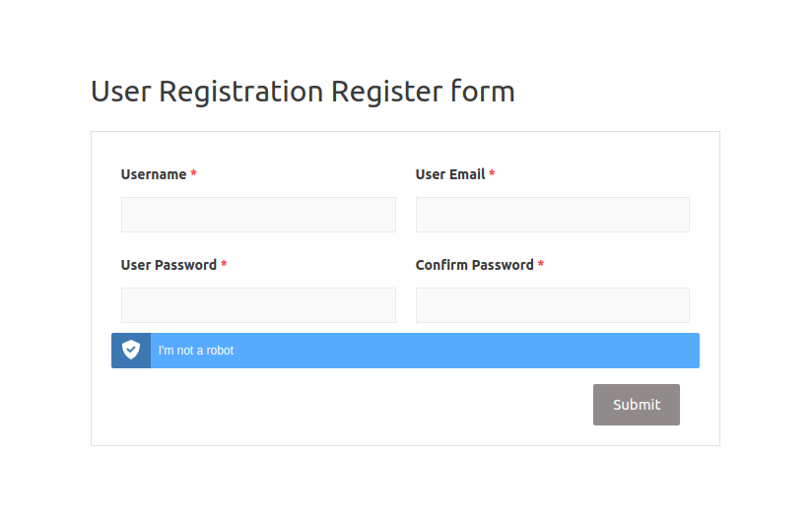Image resolution: width=812 pixels, height=518 pixels.
Task: Click the red asterisk after User Password
Action: [224, 265]
